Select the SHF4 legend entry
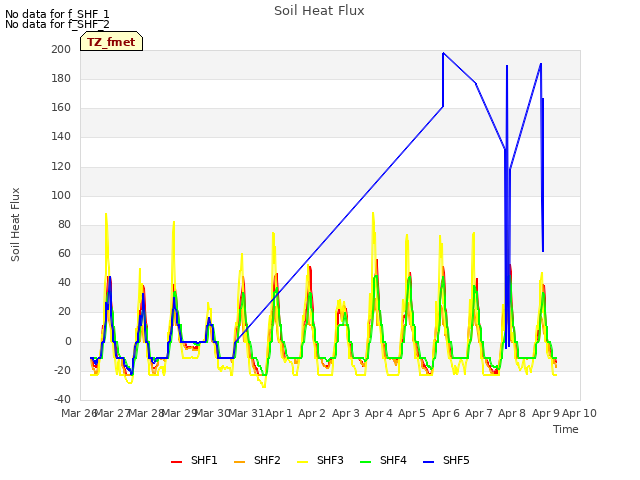Screen dimensions: 640x480 (383, 460)
